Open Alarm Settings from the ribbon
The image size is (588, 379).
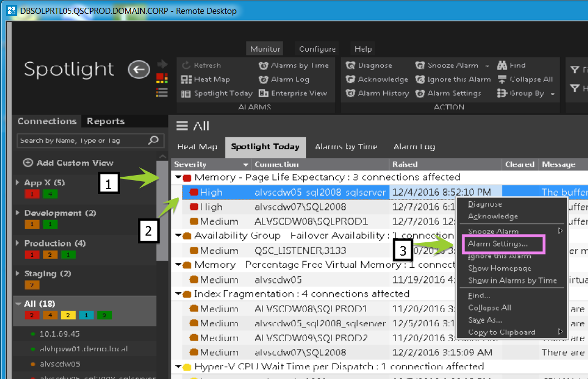point(448,93)
